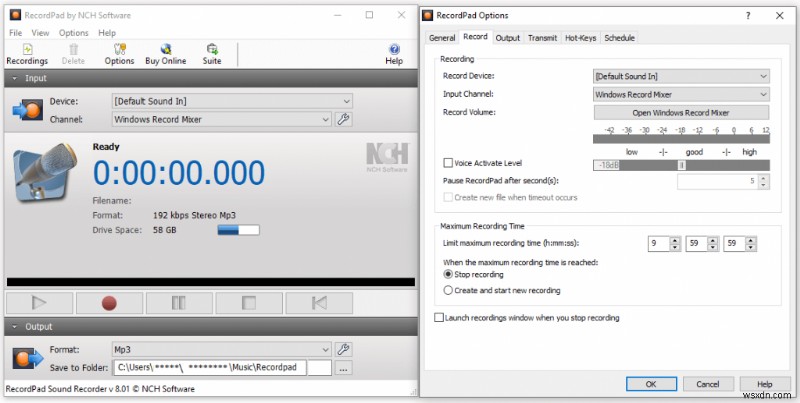Open the Record Device dropdown in Options
The width and height of the screenshot is (800, 403).
click(x=681, y=77)
